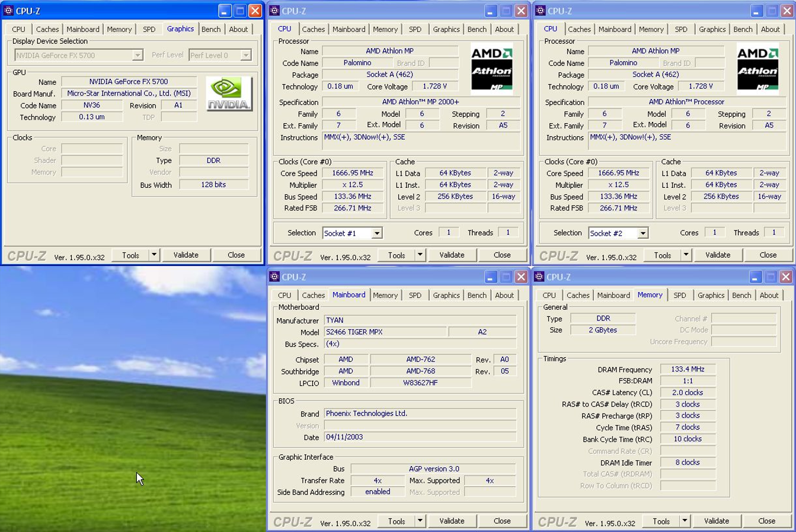The height and width of the screenshot is (532, 796).
Task: Switch to the Memory tab in the Socket #1 window
Action: click(x=385, y=29)
